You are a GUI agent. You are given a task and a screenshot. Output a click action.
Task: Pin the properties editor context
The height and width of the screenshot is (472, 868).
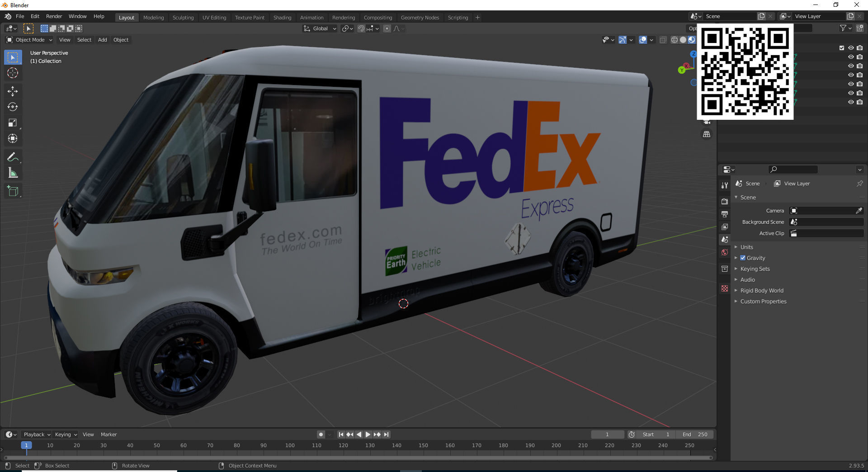pos(859,184)
